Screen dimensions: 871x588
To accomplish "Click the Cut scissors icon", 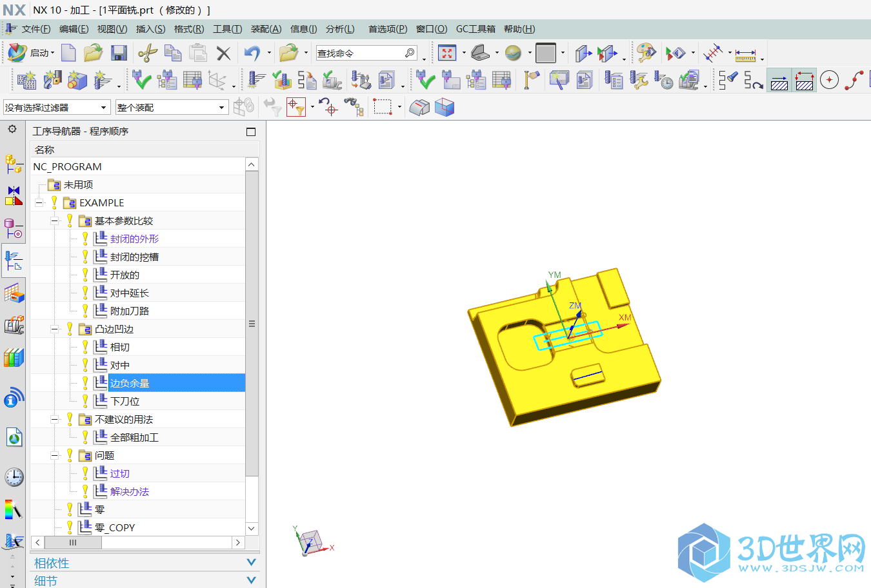I will pos(148,53).
